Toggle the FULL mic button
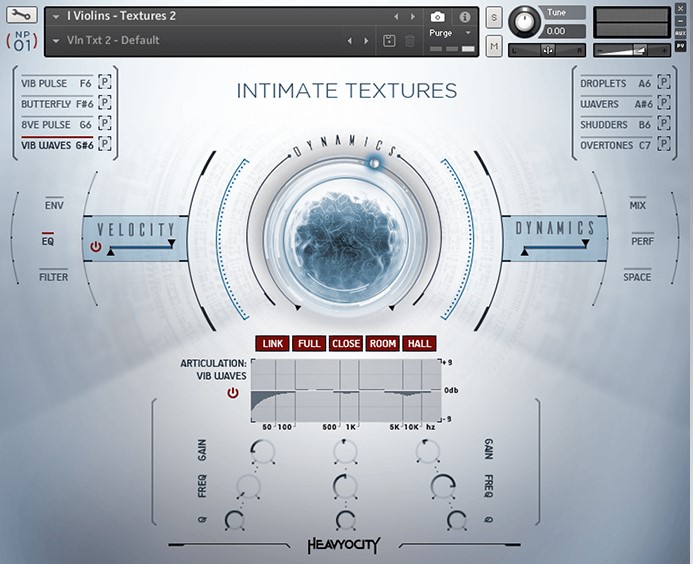 [309, 343]
